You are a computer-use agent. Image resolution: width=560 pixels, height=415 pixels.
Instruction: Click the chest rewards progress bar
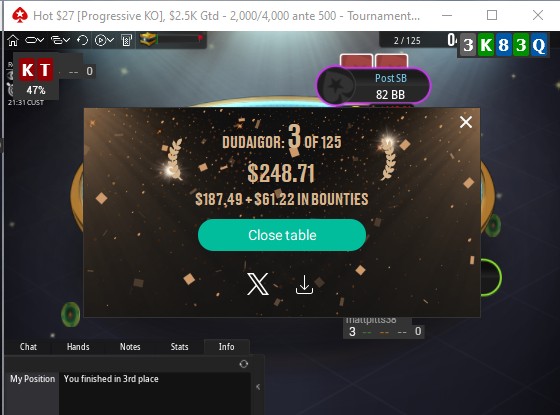tap(181, 40)
